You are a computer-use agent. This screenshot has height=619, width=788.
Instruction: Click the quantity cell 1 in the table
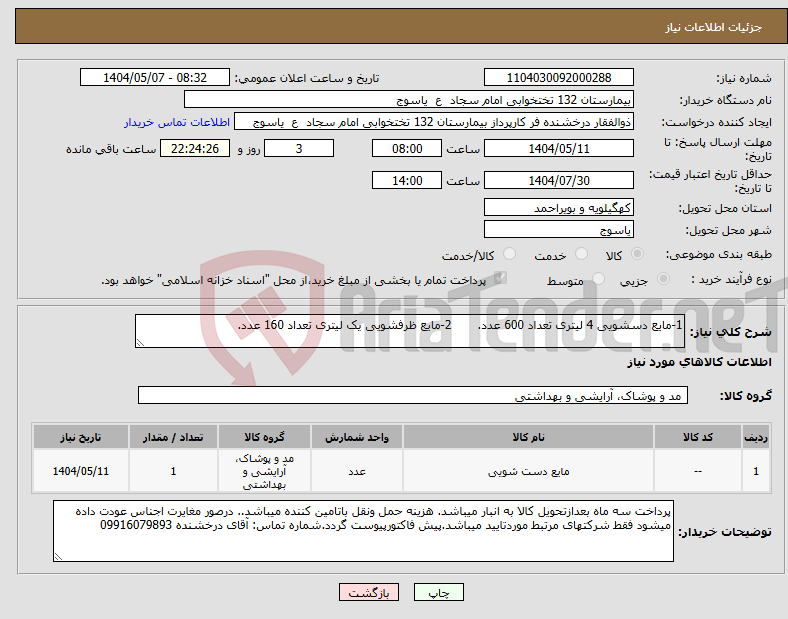tap(173, 471)
